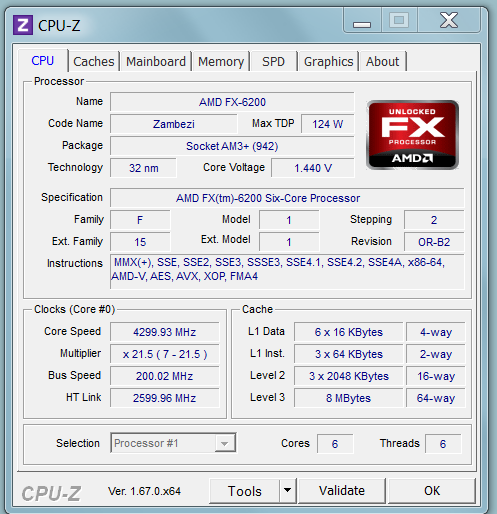Click the Validate button
Viewport: 497px width, 514px height.
coord(342,491)
